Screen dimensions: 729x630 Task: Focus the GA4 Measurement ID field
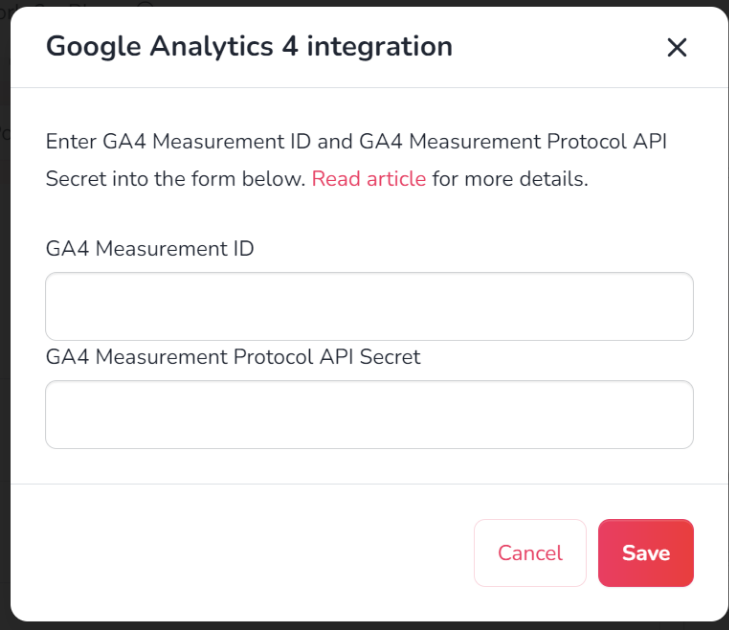pos(369,306)
